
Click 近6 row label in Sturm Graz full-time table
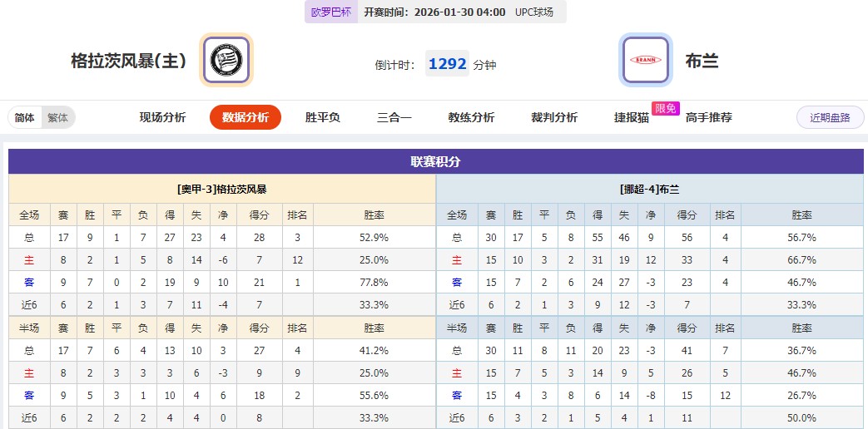29,304
